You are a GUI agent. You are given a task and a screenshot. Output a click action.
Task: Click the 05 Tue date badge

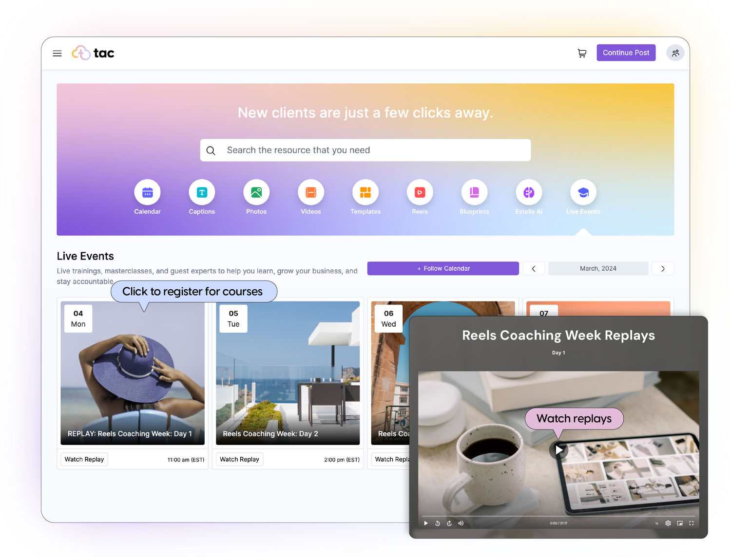[x=233, y=319]
